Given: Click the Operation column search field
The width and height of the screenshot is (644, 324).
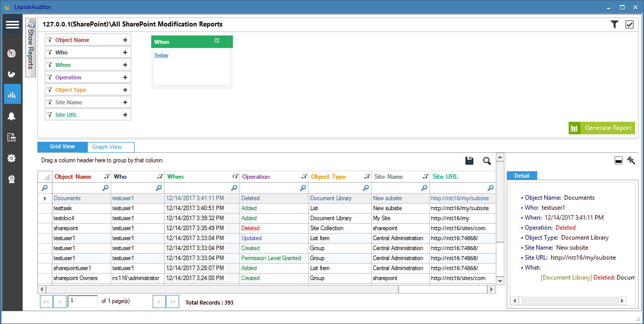Looking at the screenshot, I should click(274, 188).
